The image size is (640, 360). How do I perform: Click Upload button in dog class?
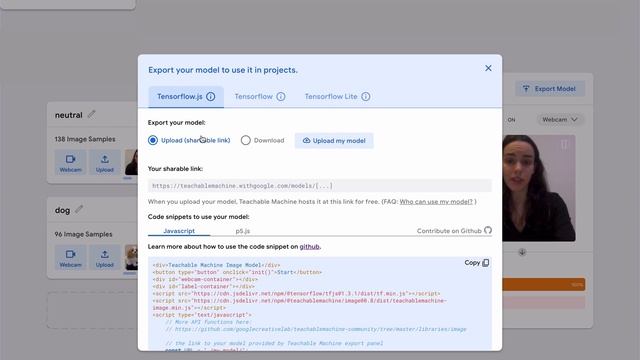click(104, 258)
